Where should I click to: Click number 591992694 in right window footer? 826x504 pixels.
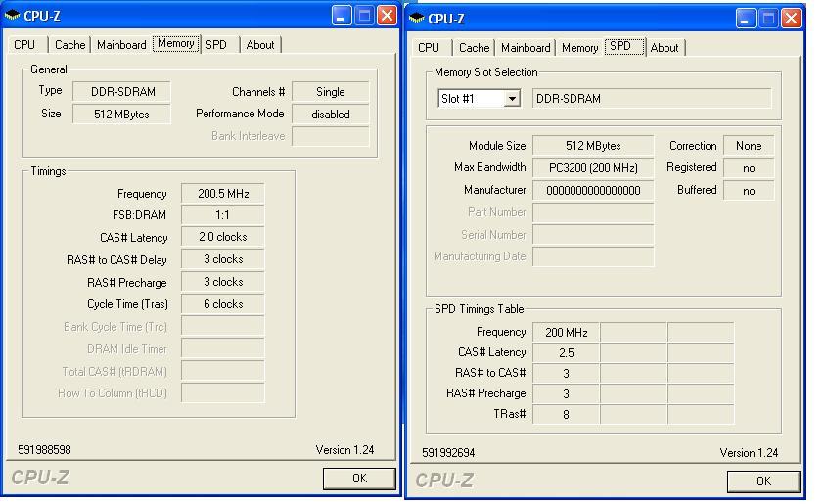pyautogui.click(x=448, y=452)
